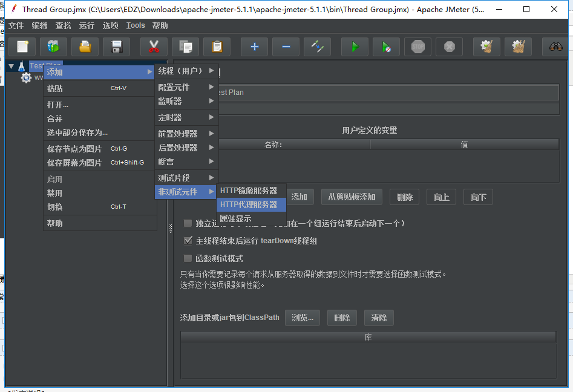Click the gear icon under Test Plan

pos(26,77)
